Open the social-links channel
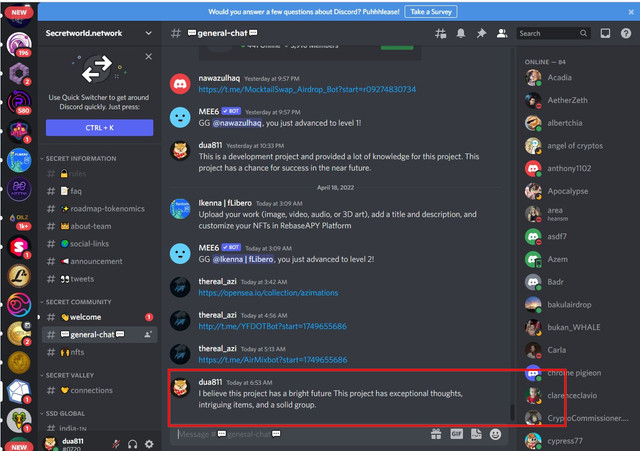The width and height of the screenshot is (640, 451). pos(99,244)
